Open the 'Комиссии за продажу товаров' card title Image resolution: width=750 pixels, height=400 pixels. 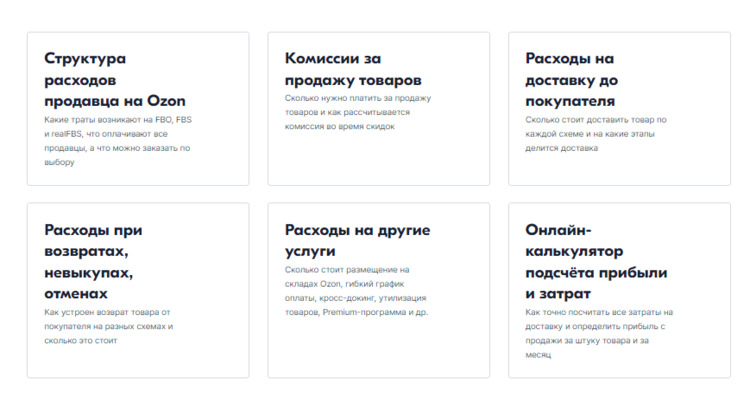click(353, 69)
